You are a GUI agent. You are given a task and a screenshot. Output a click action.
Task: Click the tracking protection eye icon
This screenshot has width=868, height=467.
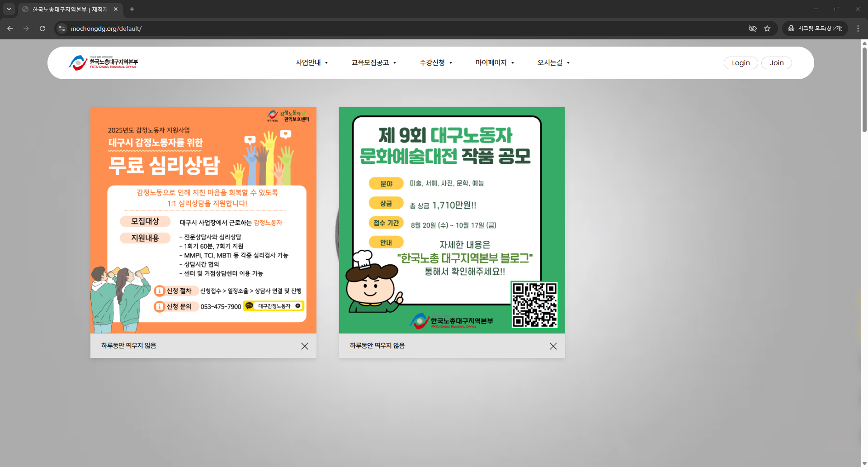tap(752, 29)
